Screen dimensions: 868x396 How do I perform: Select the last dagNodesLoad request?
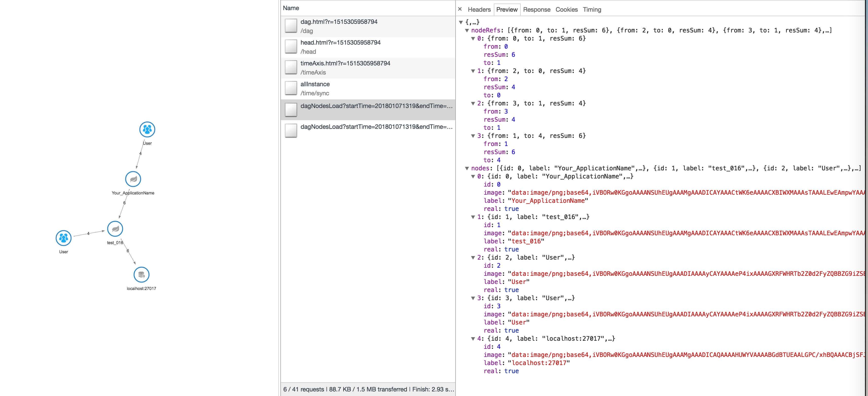point(368,130)
